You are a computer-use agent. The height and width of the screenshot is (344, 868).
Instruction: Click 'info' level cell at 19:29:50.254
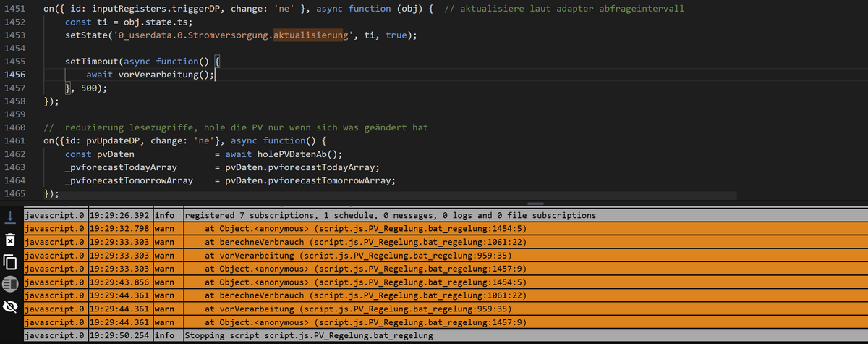(167, 336)
